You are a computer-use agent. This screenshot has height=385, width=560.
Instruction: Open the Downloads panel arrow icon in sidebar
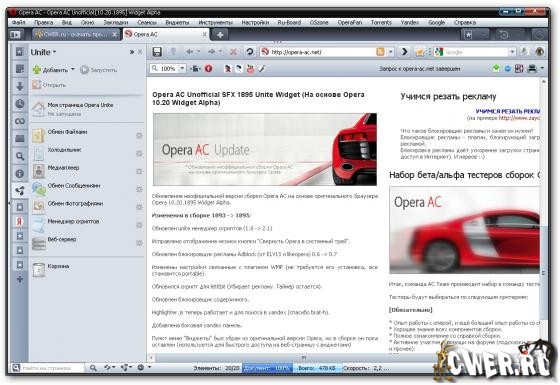coord(20,86)
